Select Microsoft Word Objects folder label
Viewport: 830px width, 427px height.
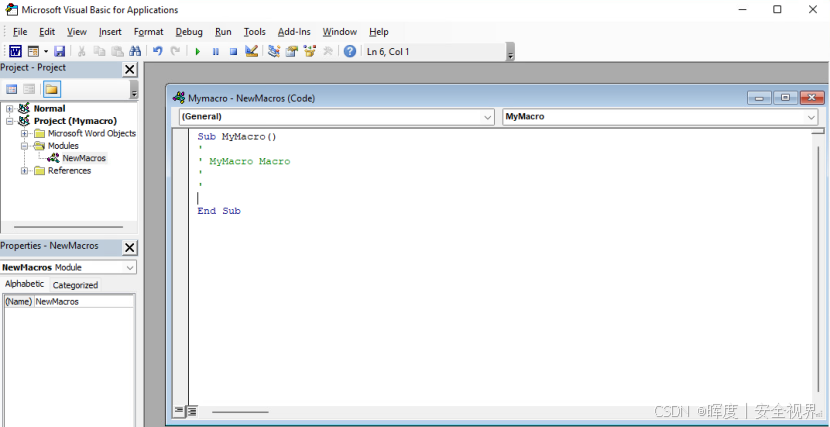click(x=92, y=133)
